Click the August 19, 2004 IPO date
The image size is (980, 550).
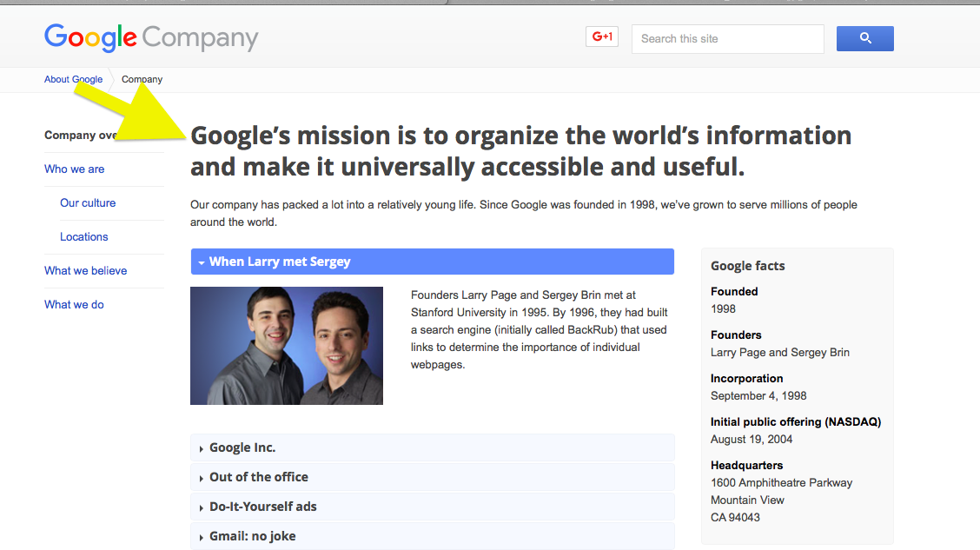(x=752, y=440)
